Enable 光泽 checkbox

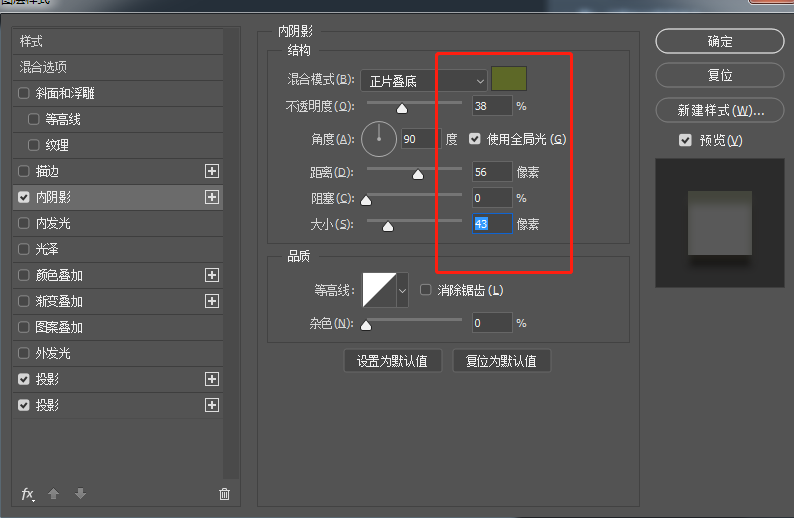[x=24, y=249]
